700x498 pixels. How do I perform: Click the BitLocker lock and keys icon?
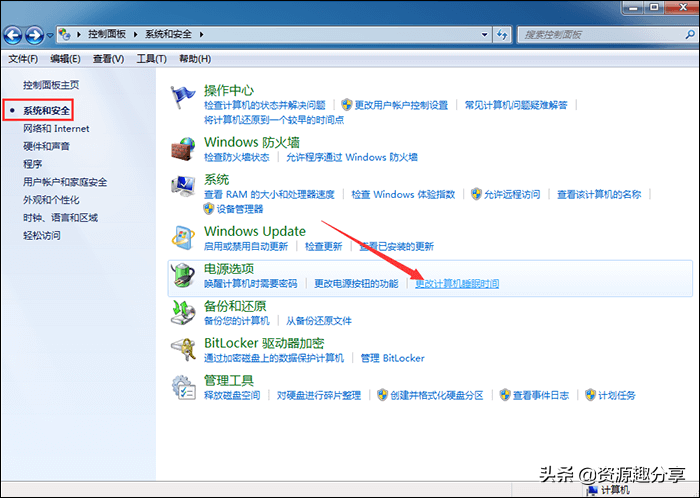coord(183,349)
